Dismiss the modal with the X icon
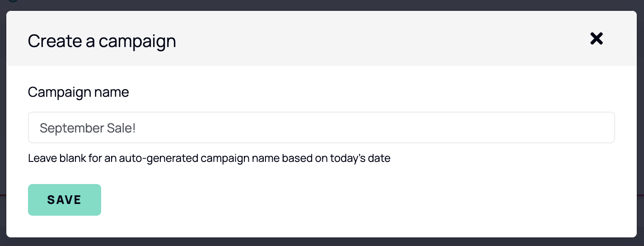Viewport: 644px width, 246px height. (596, 39)
